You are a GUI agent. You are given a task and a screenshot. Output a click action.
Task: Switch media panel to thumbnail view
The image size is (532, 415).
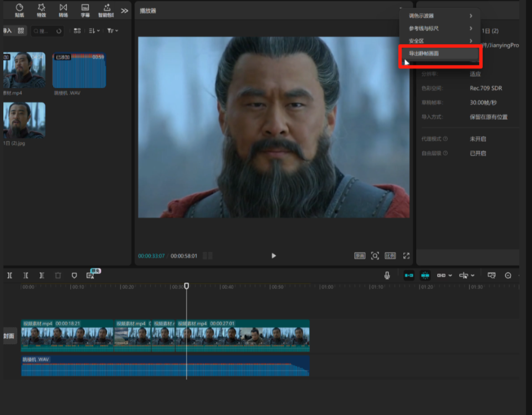[x=77, y=31]
